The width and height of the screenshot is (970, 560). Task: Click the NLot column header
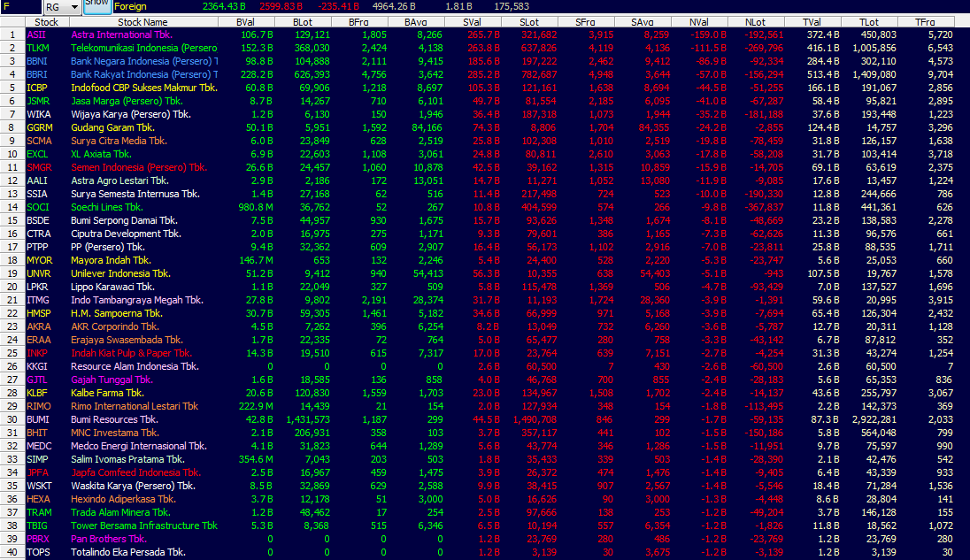click(756, 22)
